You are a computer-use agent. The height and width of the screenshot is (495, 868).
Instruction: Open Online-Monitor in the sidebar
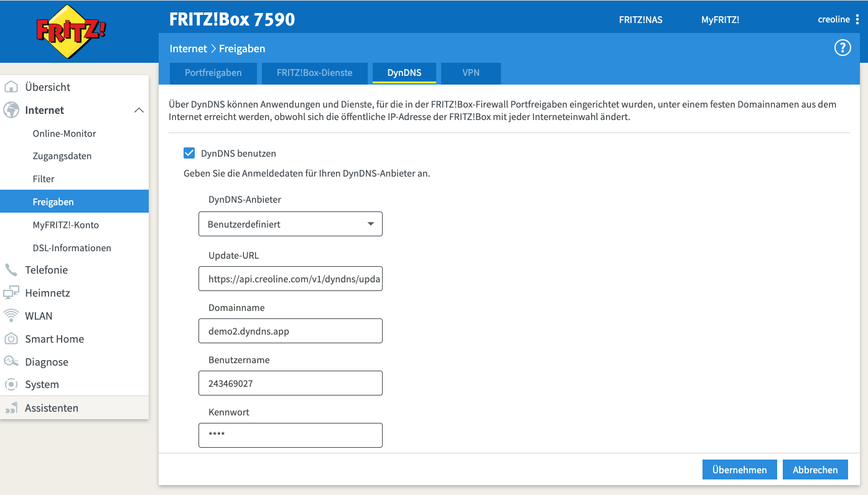pos(65,133)
